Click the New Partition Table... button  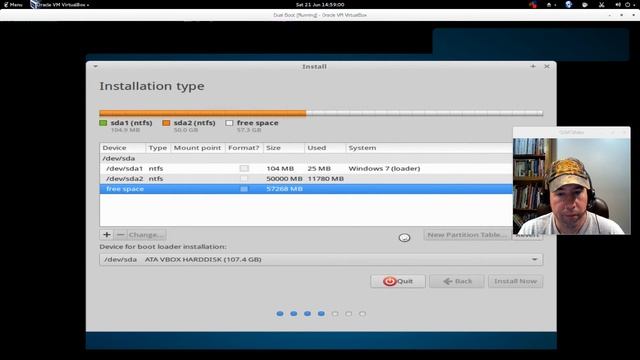pyautogui.click(x=467, y=235)
